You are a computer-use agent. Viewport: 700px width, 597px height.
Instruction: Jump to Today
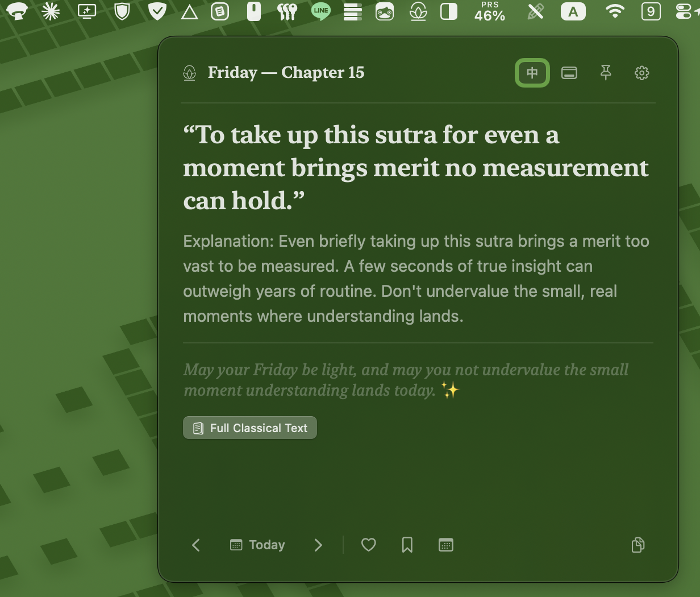tap(257, 545)
